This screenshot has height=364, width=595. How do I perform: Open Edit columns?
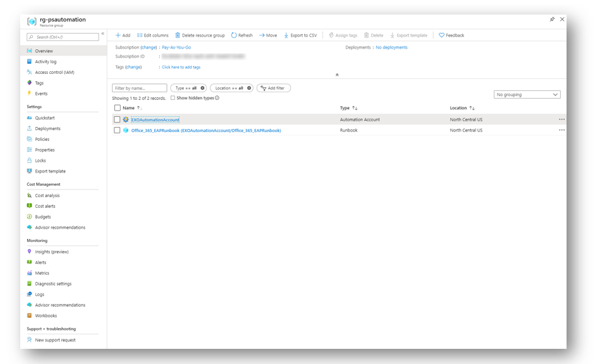[152, 35]
